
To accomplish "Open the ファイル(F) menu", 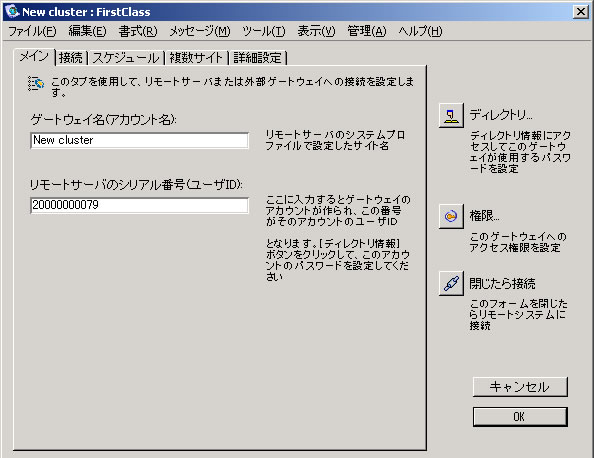I will [x=32, y=31].
